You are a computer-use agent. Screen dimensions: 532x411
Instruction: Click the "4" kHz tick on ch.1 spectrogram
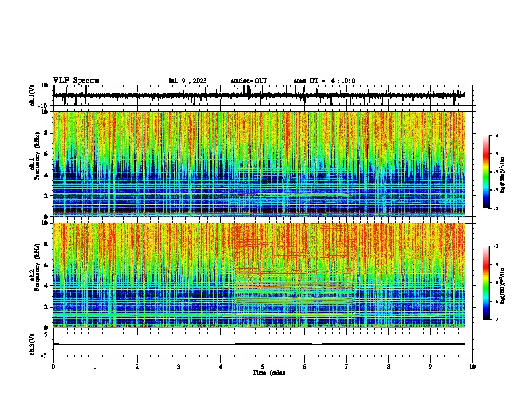click(46, 175)
